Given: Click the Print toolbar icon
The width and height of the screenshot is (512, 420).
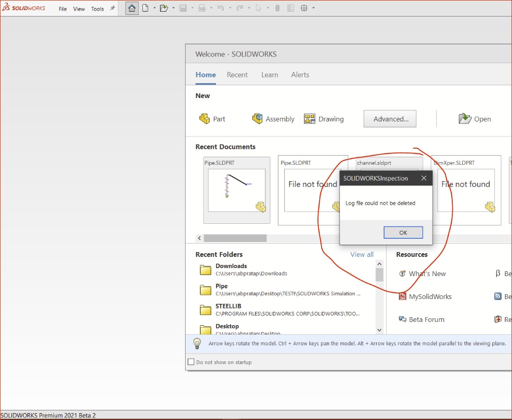Looking at the screenshot, I should tap(202, 8).
